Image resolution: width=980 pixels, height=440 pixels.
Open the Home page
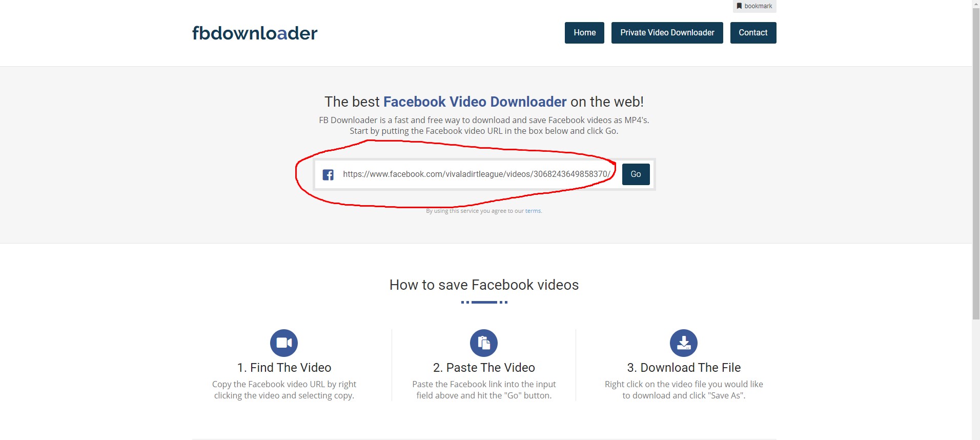point(584,33)
